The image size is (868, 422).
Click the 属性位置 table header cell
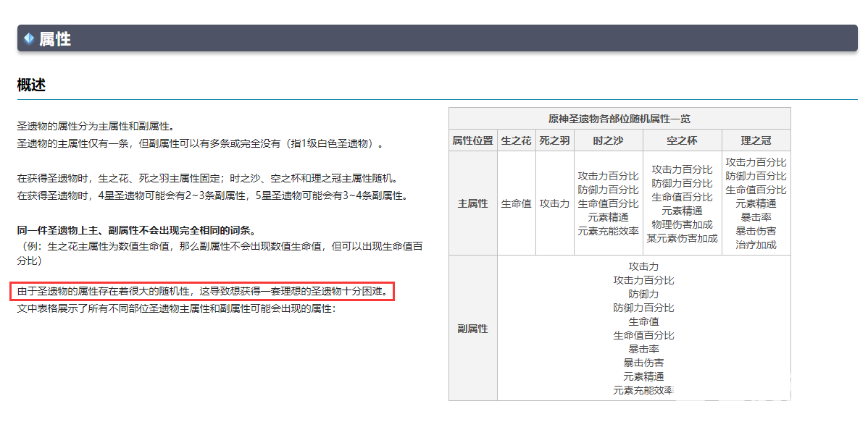pyautogui.click(x=472, y=140)
